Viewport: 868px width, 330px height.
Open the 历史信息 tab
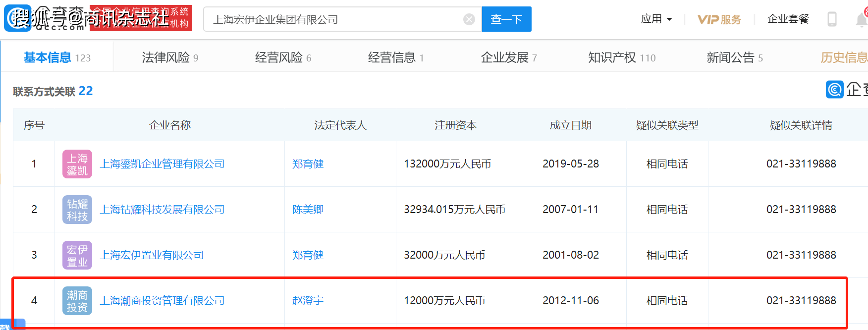(x=844, y=57)
